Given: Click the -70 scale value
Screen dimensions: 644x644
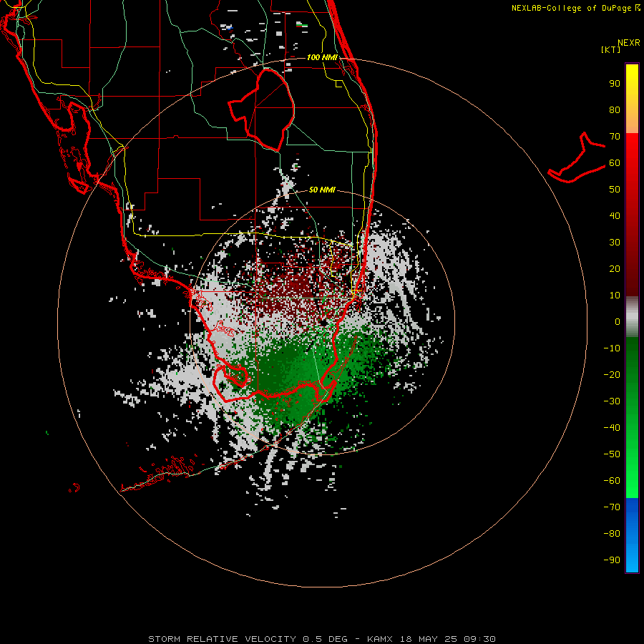Looking at the screenshot, I should click(612, 507).
